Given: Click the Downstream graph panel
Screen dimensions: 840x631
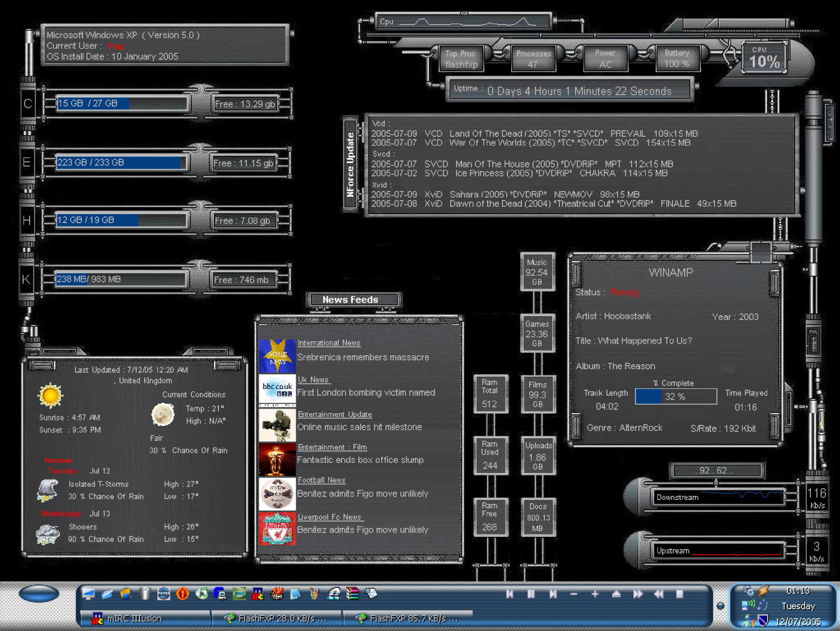Looking at the screenshot, I should (718, 497).
